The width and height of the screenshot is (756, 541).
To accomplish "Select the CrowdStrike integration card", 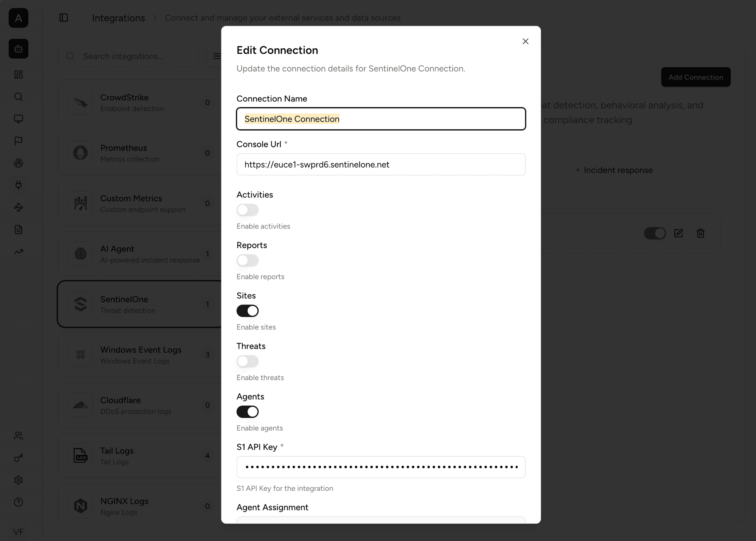I will [x=139, y=102].
